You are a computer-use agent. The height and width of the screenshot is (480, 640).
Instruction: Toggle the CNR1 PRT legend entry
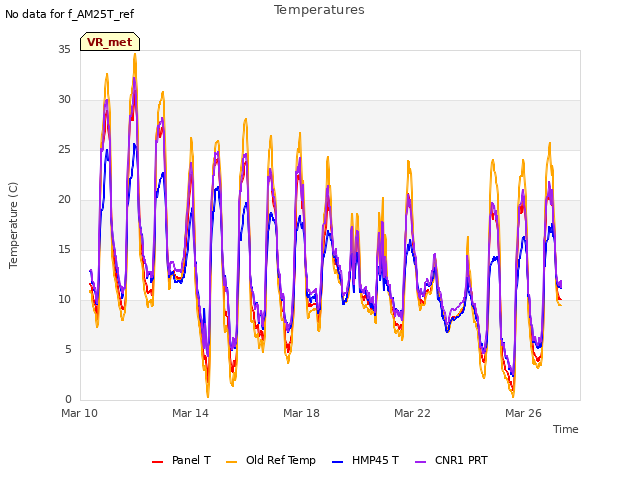451,460
